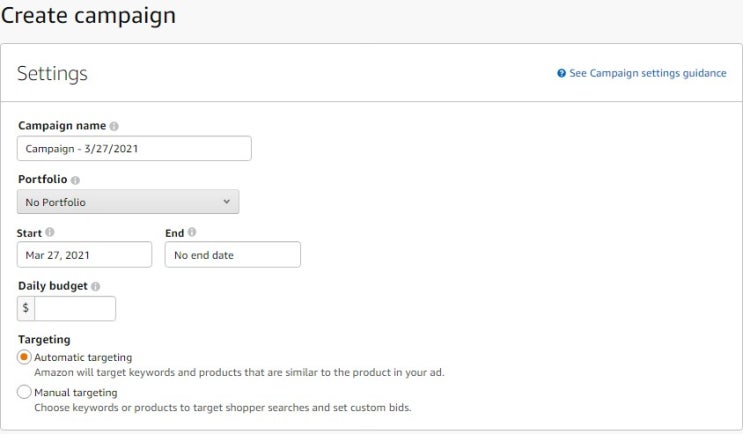Viewport: 743px width, 434px height.
Task: Click the No end date field
Action: (x=233, y=255)
